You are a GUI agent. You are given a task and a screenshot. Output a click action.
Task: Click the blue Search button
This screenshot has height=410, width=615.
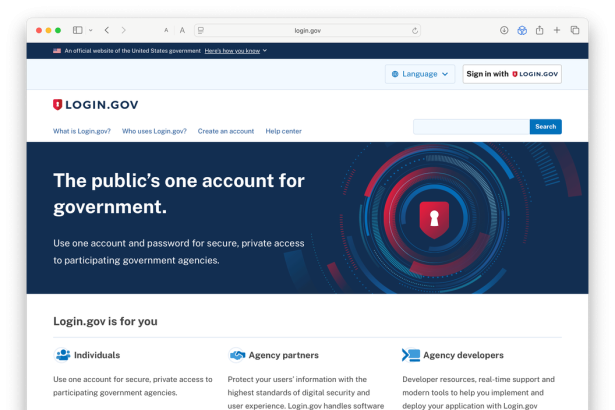[546, 127]
